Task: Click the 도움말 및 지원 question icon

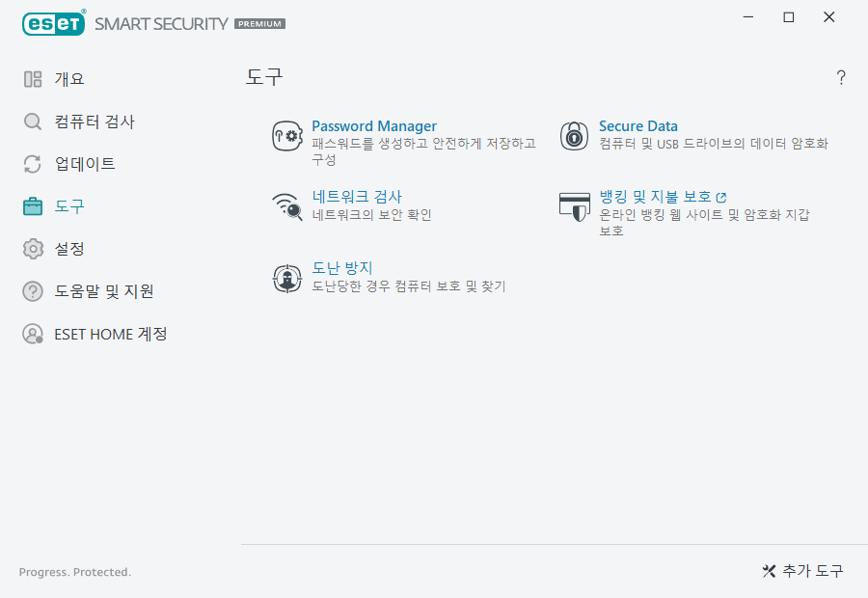Action: (32, 291)
